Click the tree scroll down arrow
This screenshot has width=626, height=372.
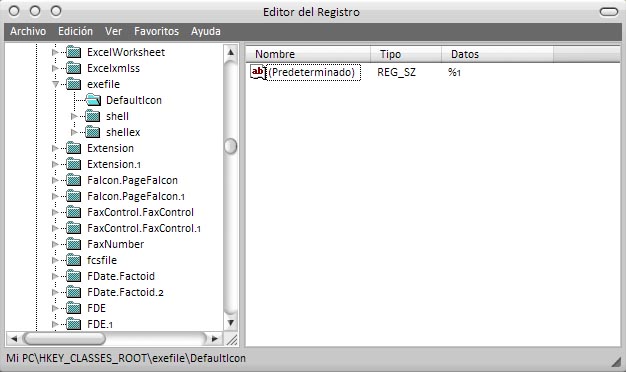[x=231, y=323]
